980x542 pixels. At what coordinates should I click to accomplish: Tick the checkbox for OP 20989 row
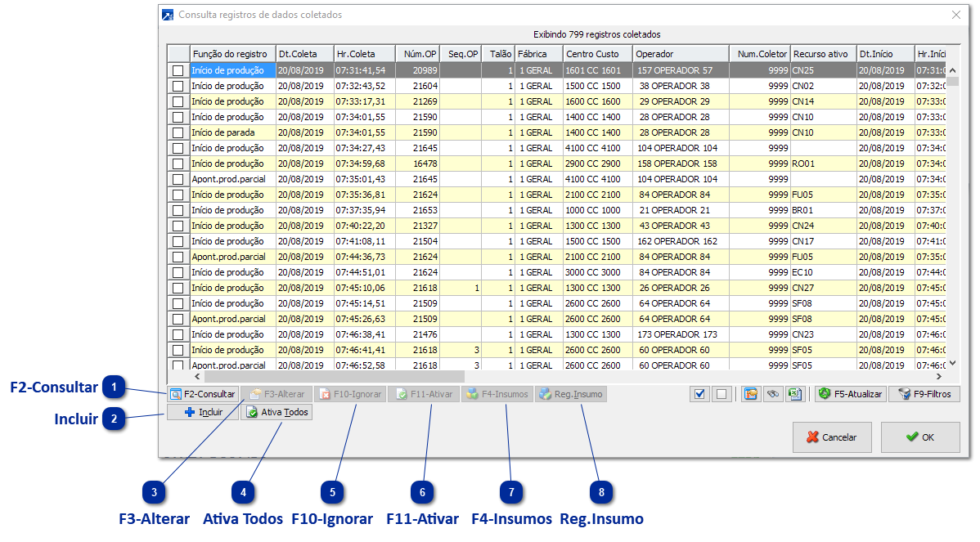point(178,71)
